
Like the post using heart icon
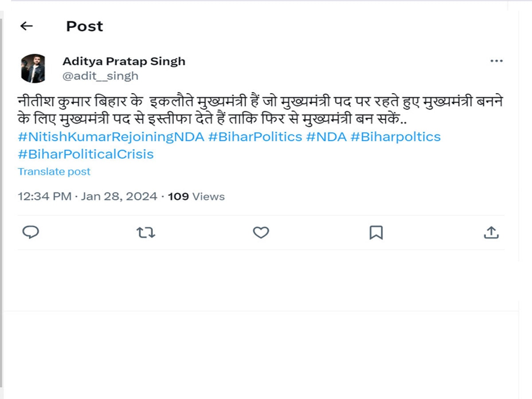pos(261,232)
